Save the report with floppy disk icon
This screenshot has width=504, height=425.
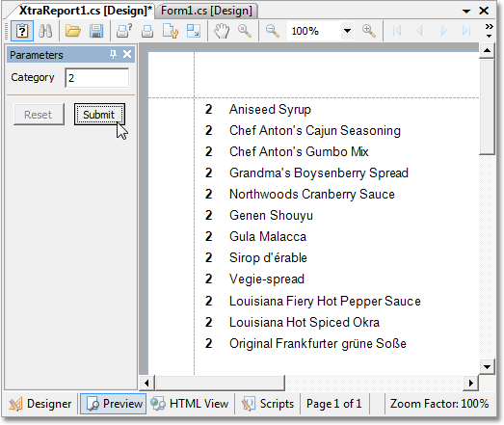[96, 31]
